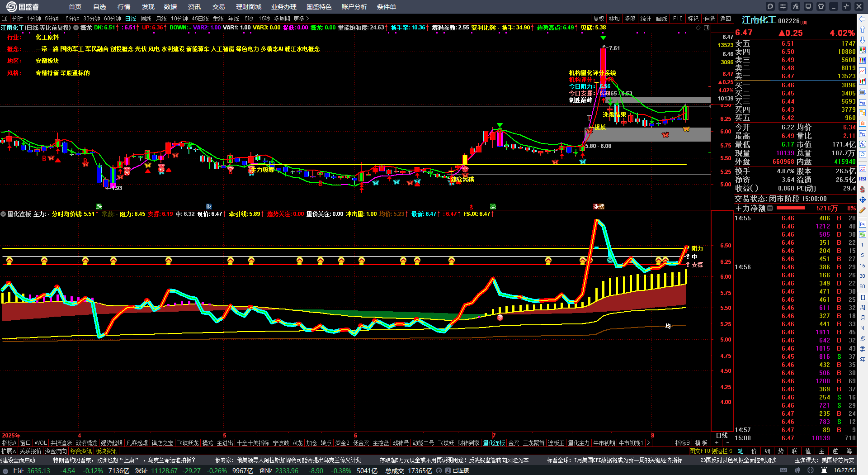Select the 月线 monthly period tab

[161, 19]
